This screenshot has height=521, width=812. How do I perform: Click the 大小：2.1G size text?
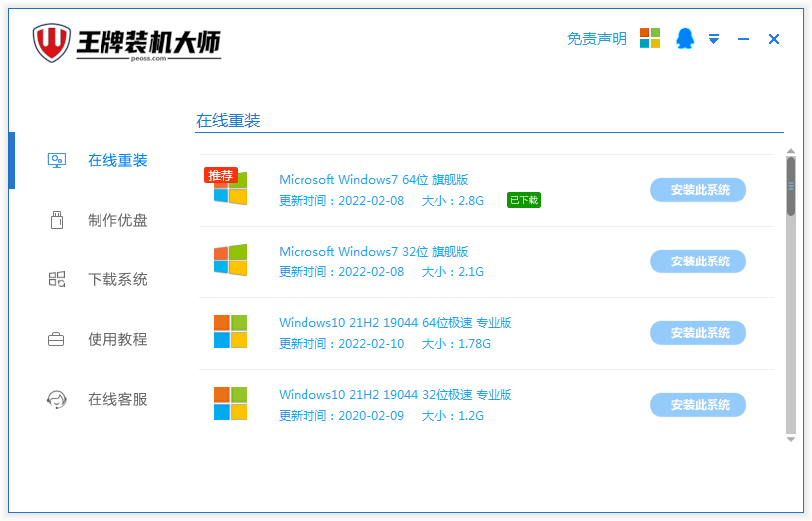pos(453,272)
